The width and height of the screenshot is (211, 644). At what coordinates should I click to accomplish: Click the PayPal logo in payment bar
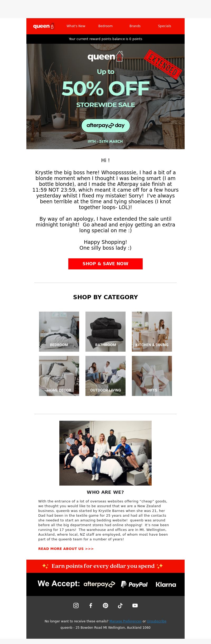[134, 584]
